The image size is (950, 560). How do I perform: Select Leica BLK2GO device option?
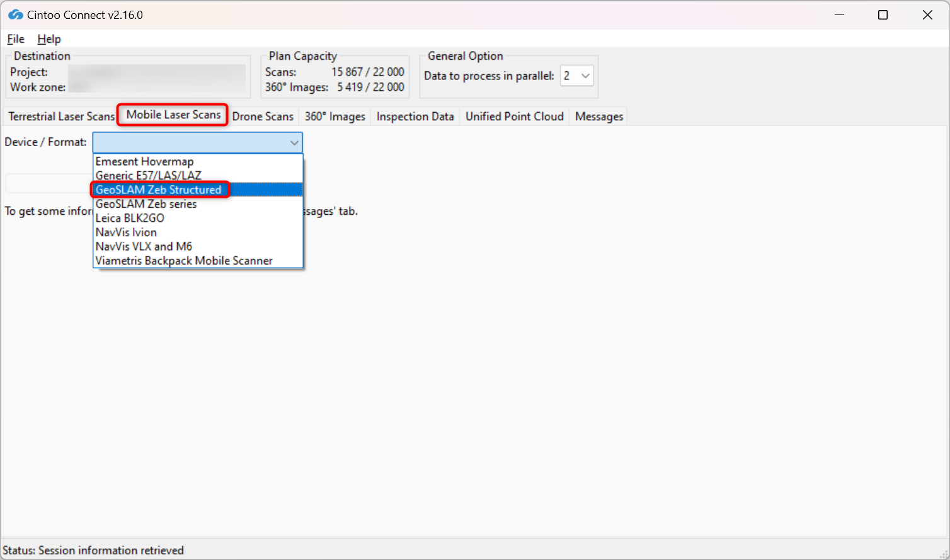coord(198,218)
